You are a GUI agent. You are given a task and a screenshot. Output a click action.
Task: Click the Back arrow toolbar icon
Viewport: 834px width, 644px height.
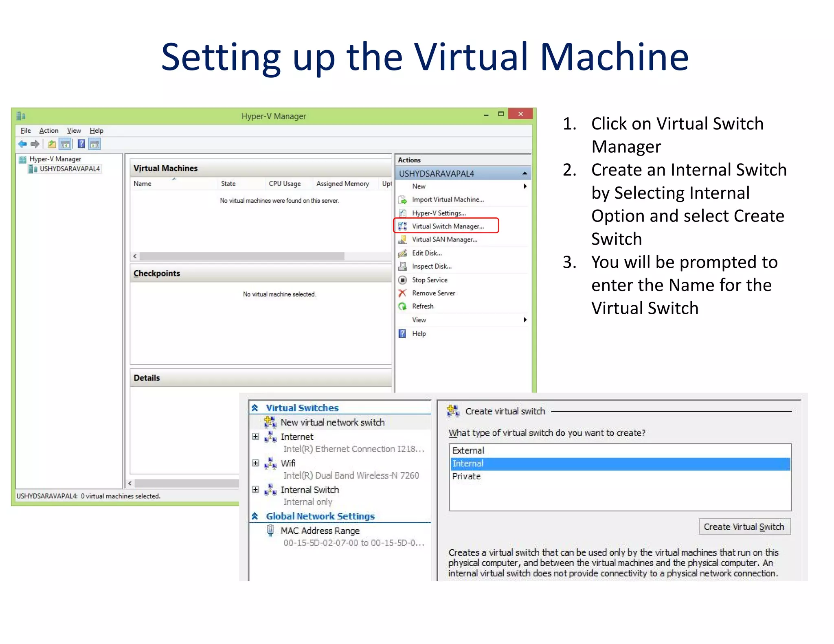click(x=22, y=144)
